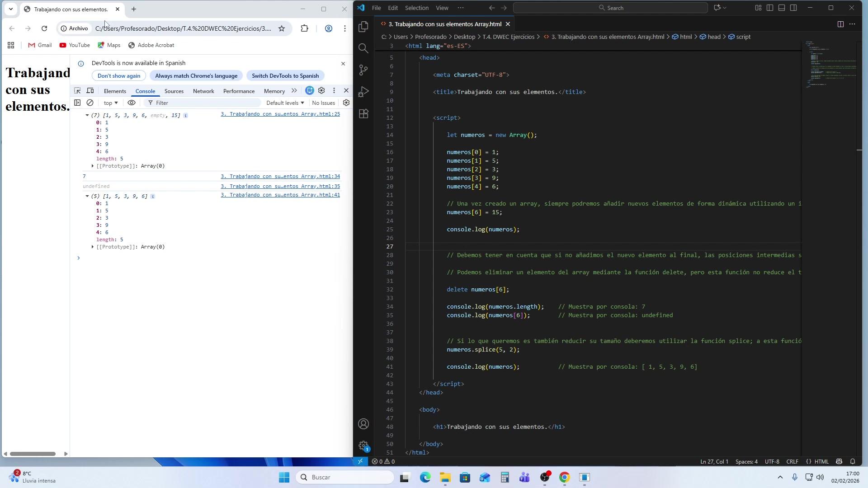
Task: Open the VS Code Explorer view
Action: [x=363, y=27]
